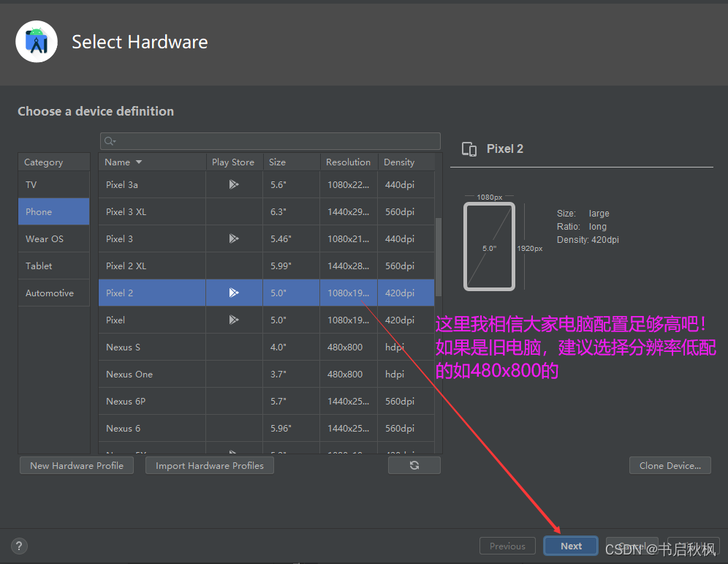728x564 pixels.
Task: Click Play Store icon in Pixel 2 row
Action: 234,293
